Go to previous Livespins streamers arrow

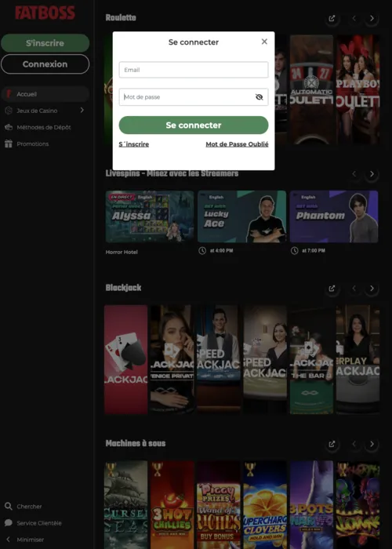(354, 174)
